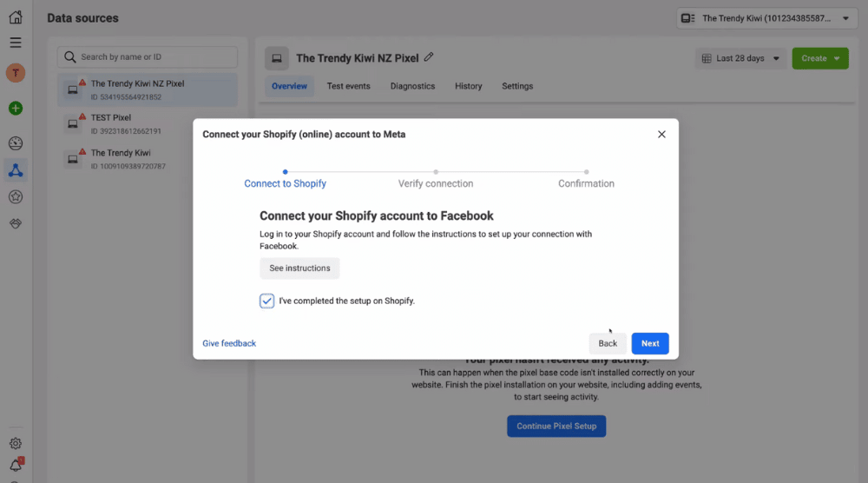Click the pencil edit icon beside pixel name

pyautogui.click(x=429, y=57)
